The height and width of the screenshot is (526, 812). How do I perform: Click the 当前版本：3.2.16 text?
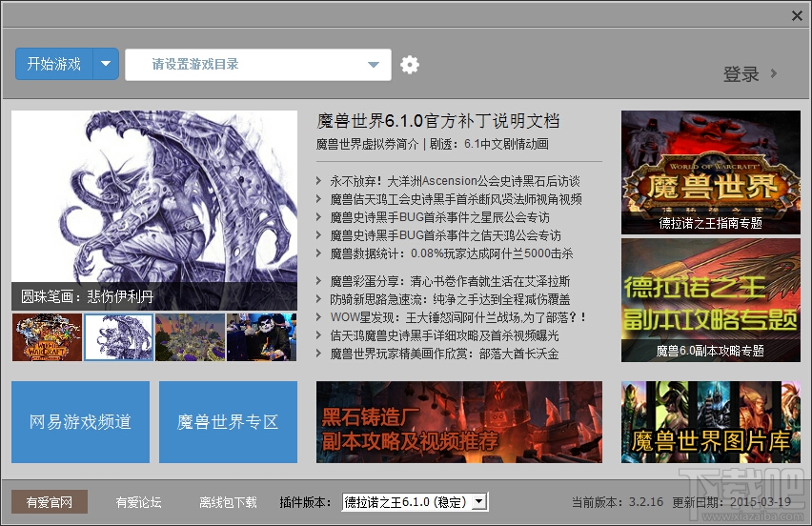coord(618,502)
